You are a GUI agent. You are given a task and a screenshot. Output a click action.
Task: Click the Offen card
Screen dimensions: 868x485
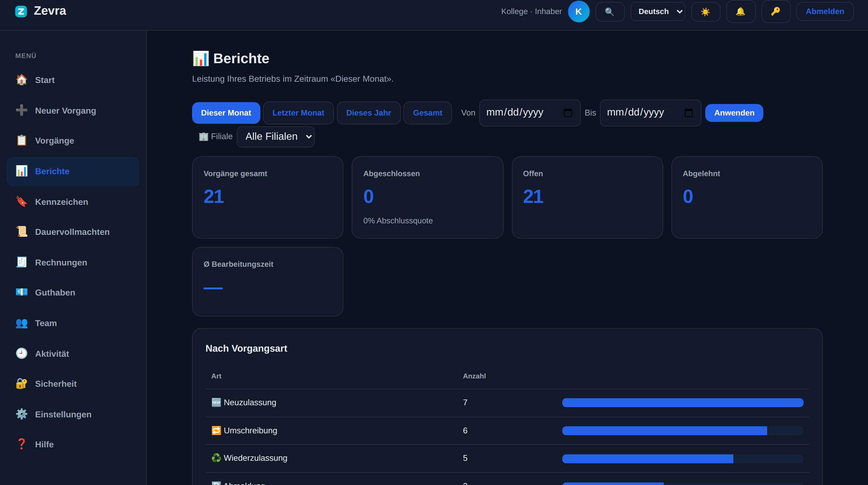(587, 198)
